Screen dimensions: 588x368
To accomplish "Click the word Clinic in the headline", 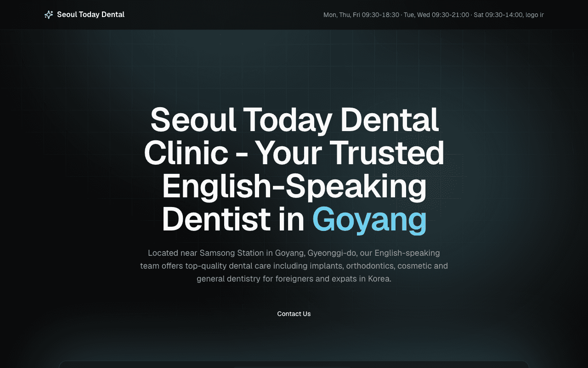I will click(x=186, y=153).
